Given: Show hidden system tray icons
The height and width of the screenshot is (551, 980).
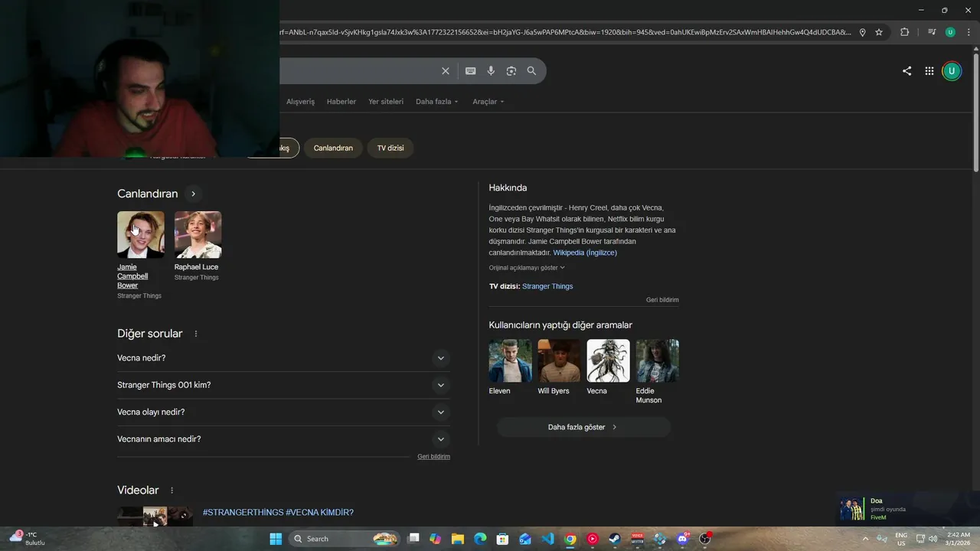Looking at the screenshot, I should 865,539.
